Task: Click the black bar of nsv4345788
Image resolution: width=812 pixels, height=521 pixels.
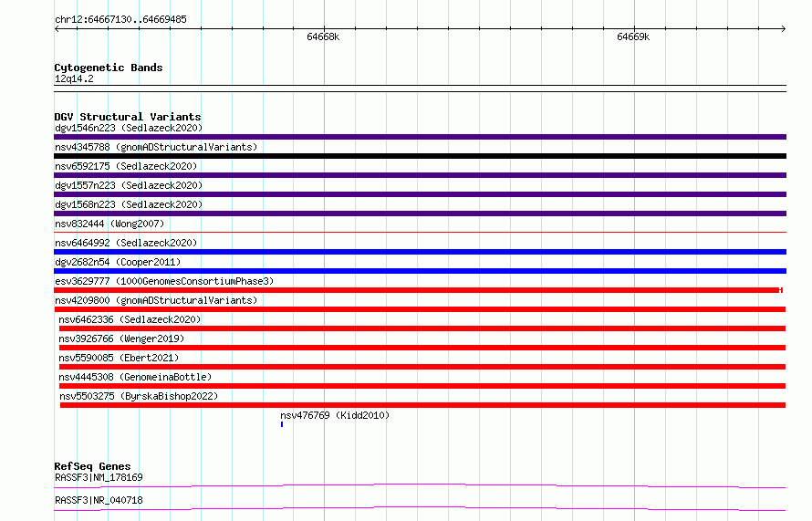Action: pyautogui.click(x=420, y=156)
